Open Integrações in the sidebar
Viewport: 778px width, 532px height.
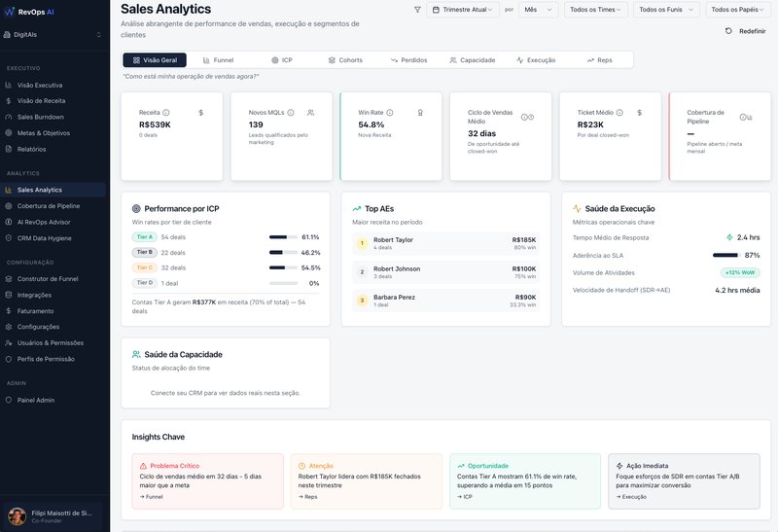[53, 295]
